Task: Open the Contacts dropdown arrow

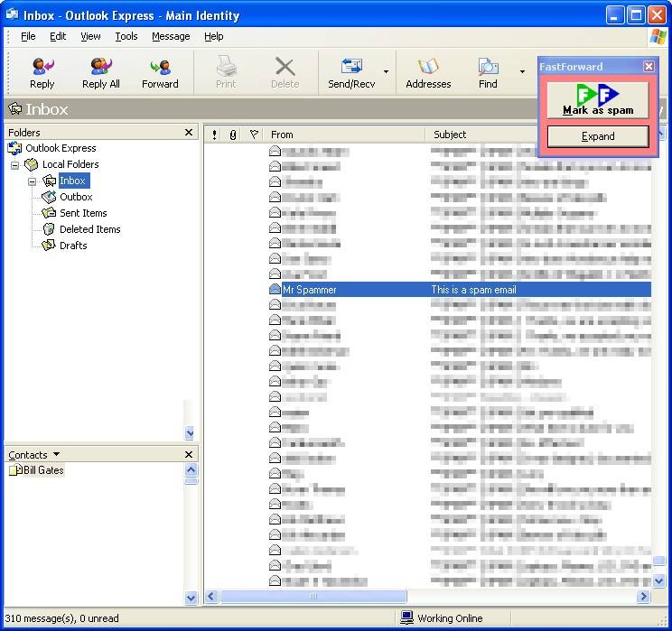Action: coord(57,454)
